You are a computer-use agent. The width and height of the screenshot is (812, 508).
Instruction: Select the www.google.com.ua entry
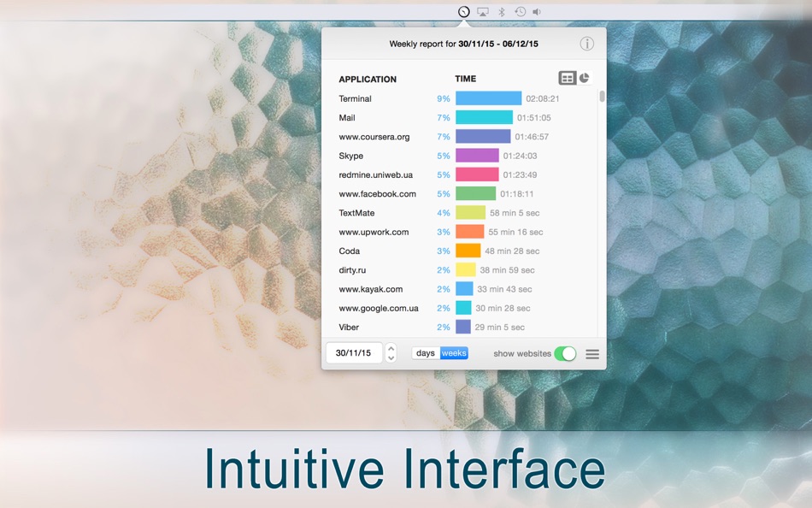tap(379, 309)
